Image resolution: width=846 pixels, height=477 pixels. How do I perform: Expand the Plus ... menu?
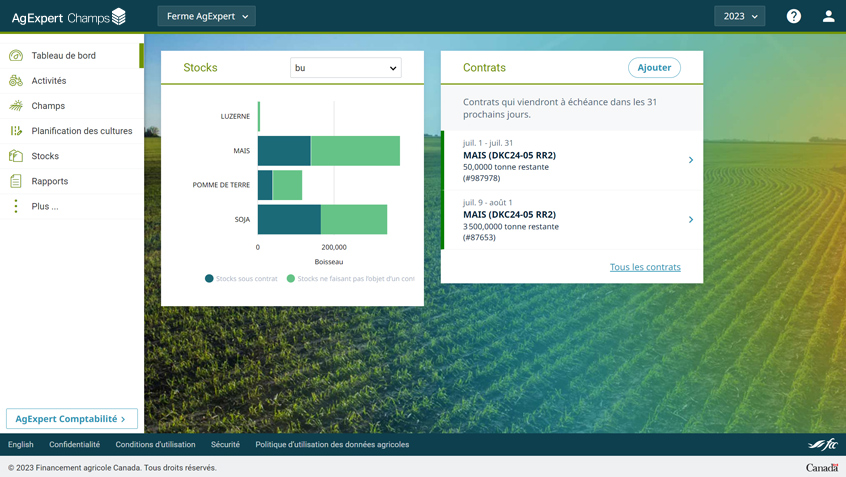coord(71,206)
